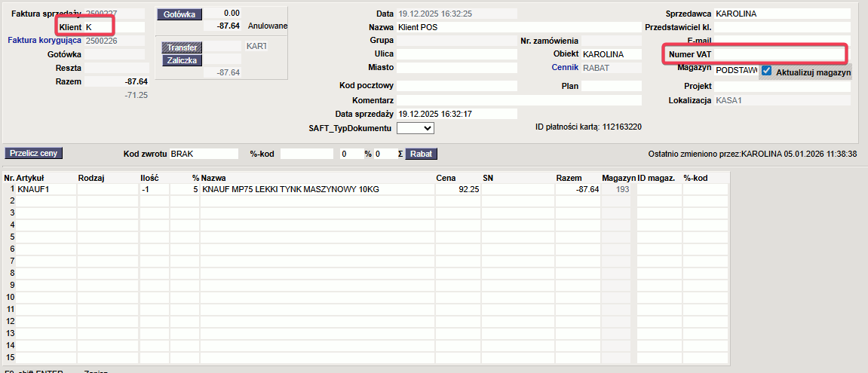Image resolution: width=868 pixels, height=373 pixels.
Task: Focus the E-mail input field
Action: 781,40
